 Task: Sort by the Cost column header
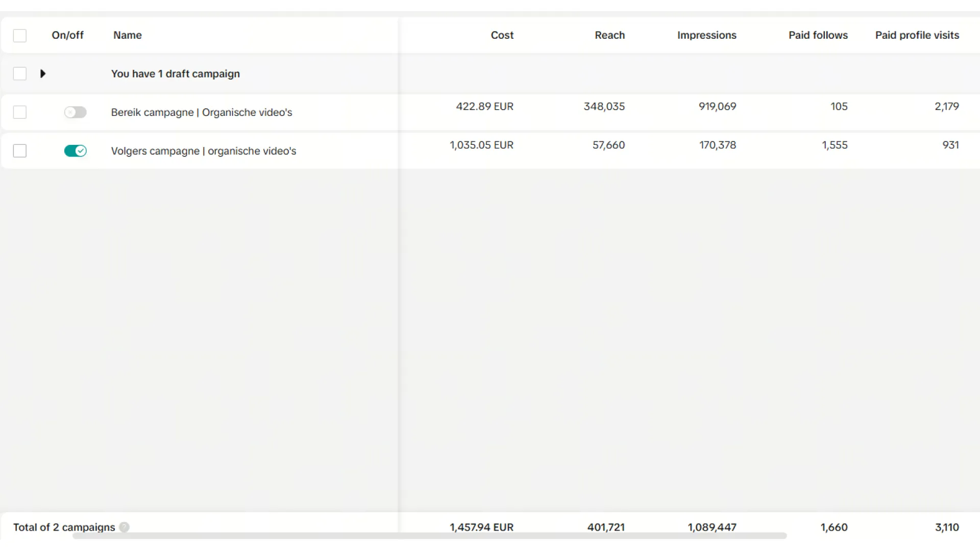pyautogui.click(x=502, y=35)
